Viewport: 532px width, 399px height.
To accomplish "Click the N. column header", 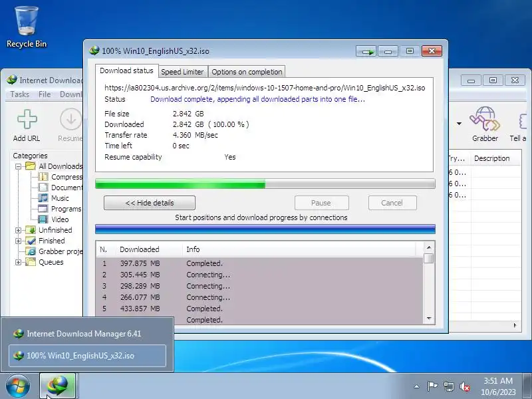I will click(x=106, y=249).
